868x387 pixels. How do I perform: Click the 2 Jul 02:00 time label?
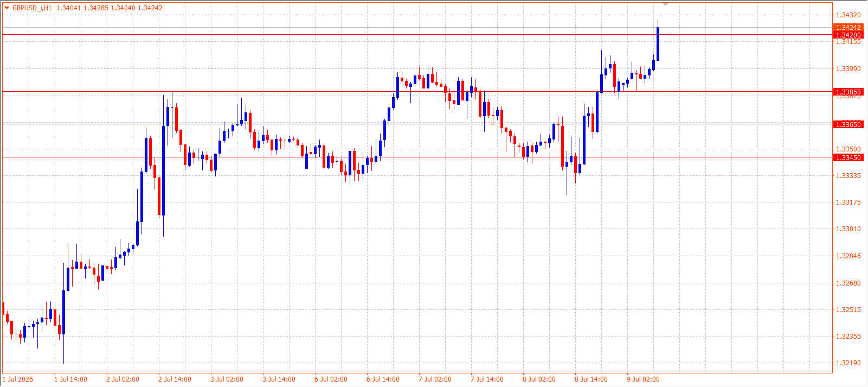[123, 379]
